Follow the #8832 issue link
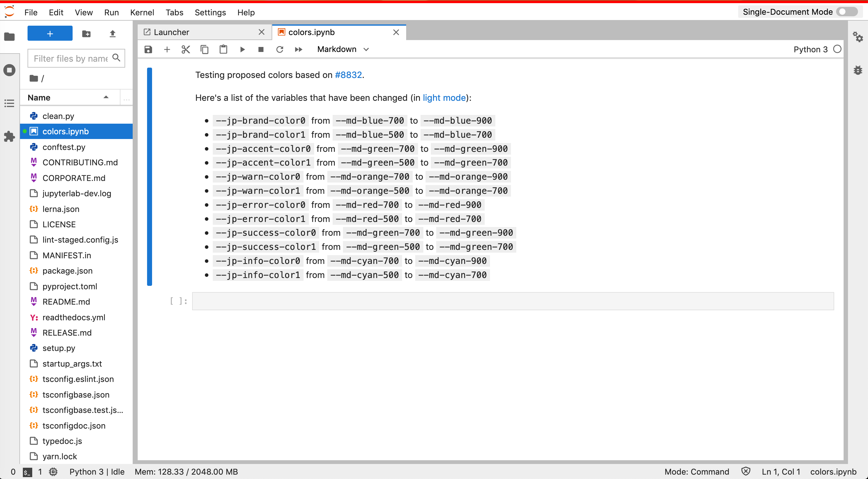 pyautogui.click(x=348, y=75)
